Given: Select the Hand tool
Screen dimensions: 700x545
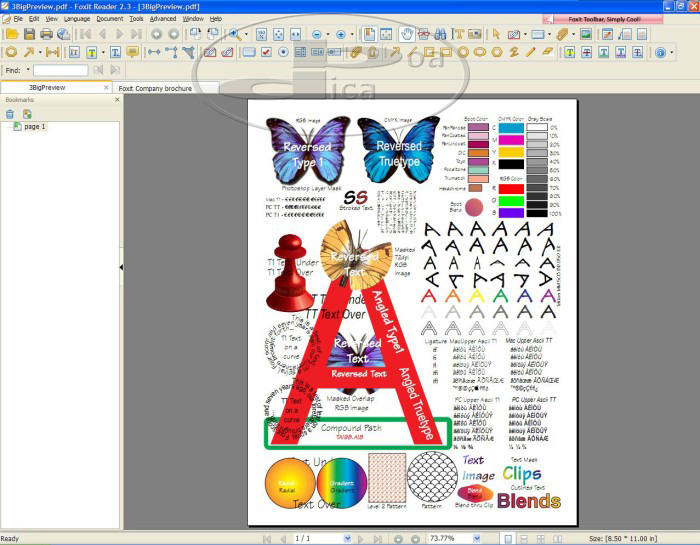Looking at the screenshot, I should (407, 34).
